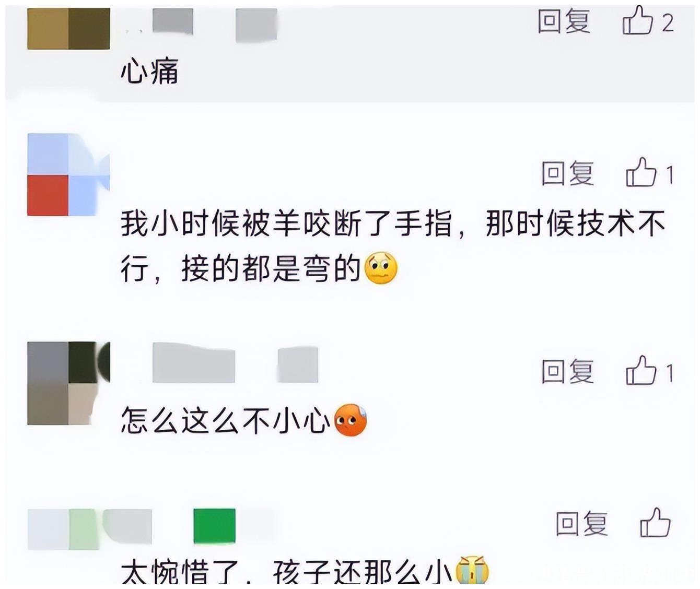Open the blurred avatar beside '太惋惜了'
The width and height of the screenshot is (700, 589).
click(89, 528)
